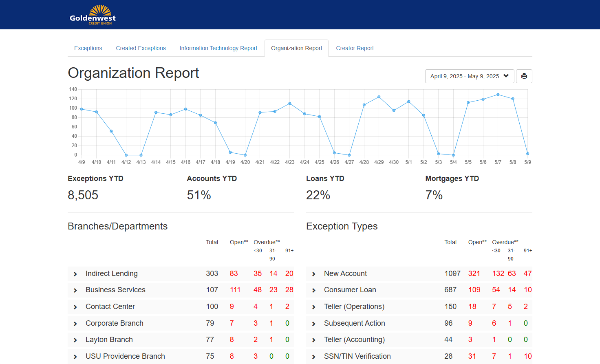Expand the Teller (Operations) row

[x=314, y=307]
